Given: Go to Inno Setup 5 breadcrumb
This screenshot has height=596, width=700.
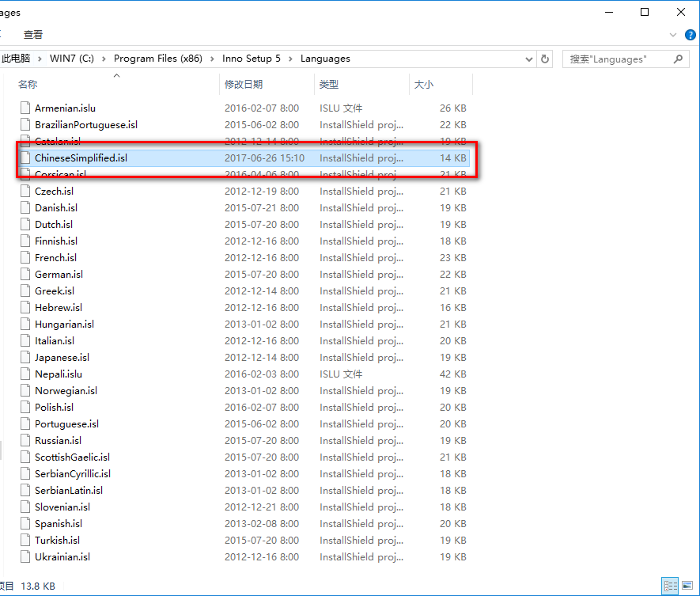Looking at the screenshot, I should click(x=252, y=59).
